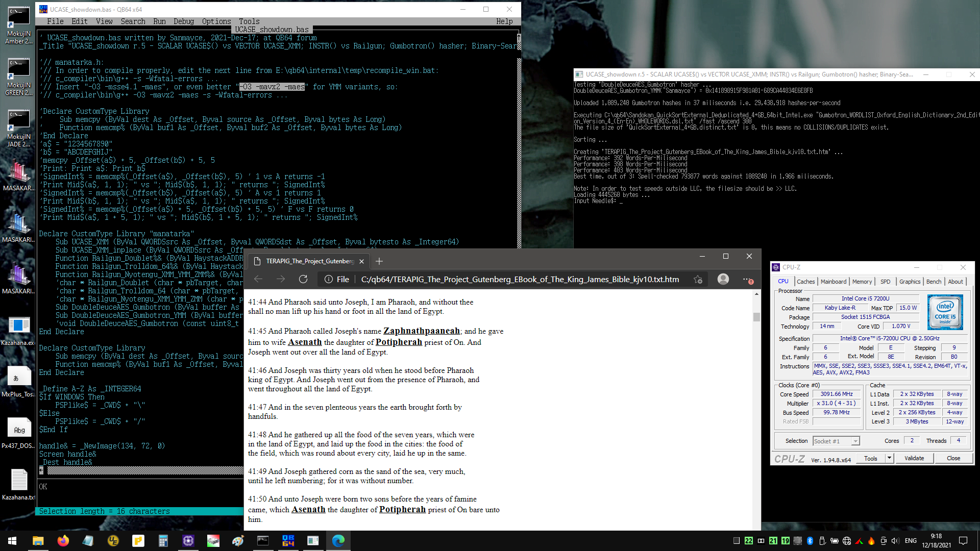Click the browser page vertical scrollbar thumb
The image size is (980, 551).
[x=756, y=317]
